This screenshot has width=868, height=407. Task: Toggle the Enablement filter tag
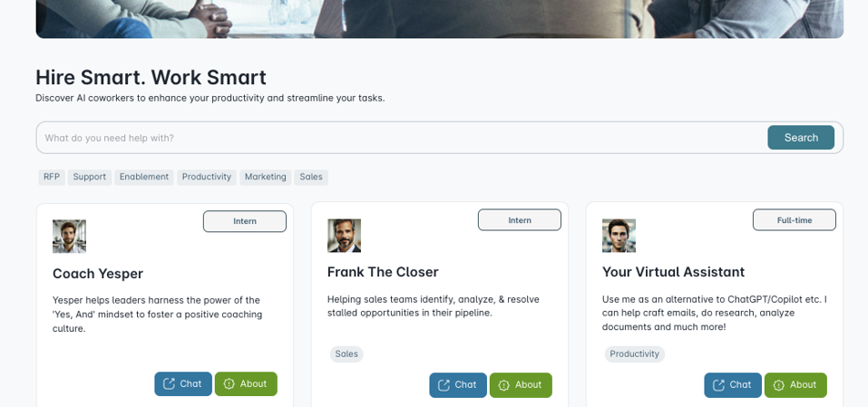point(144,177)
